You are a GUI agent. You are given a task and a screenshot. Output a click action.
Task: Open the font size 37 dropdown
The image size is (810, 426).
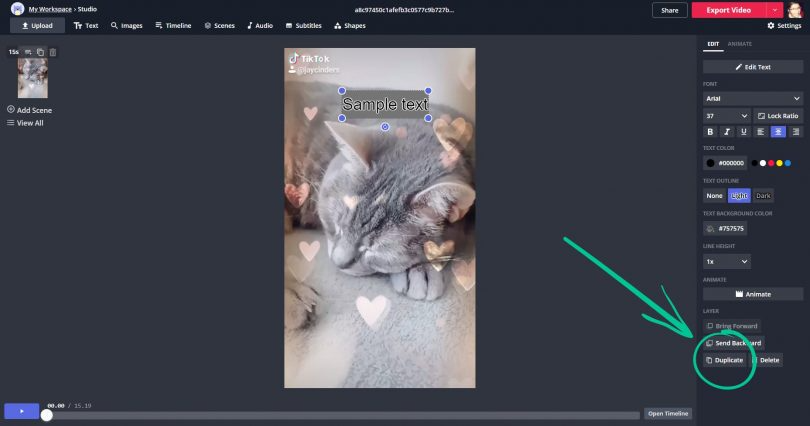point(726,116)
